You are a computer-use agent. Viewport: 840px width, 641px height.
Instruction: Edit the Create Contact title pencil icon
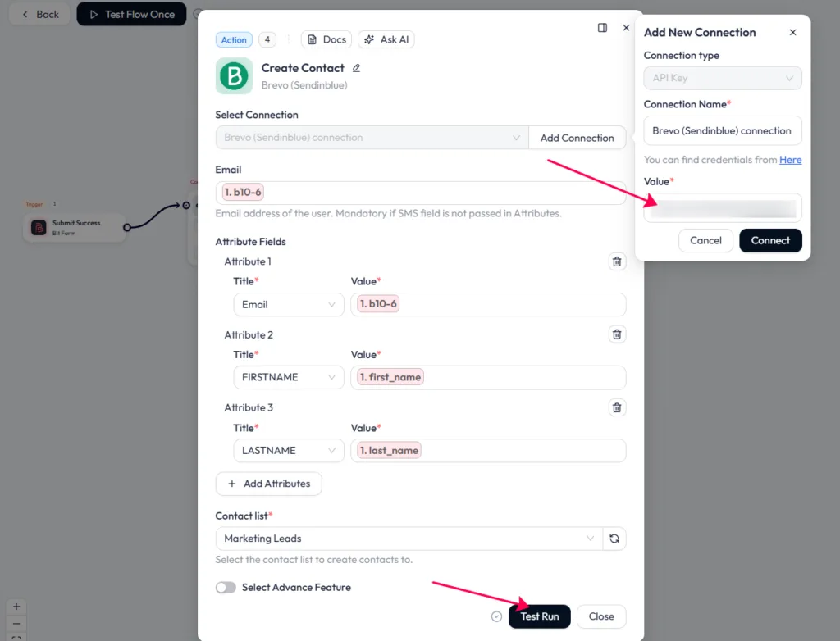click(356, 68)
